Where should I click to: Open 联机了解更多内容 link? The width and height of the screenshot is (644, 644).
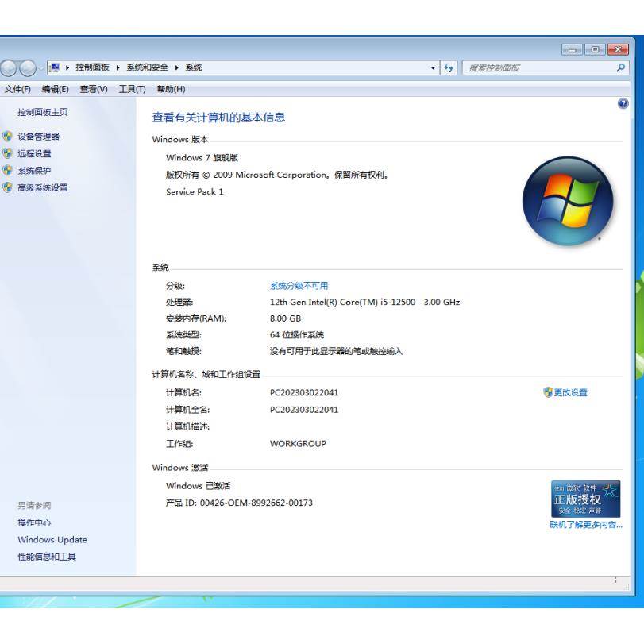click(x=586, y=524)
